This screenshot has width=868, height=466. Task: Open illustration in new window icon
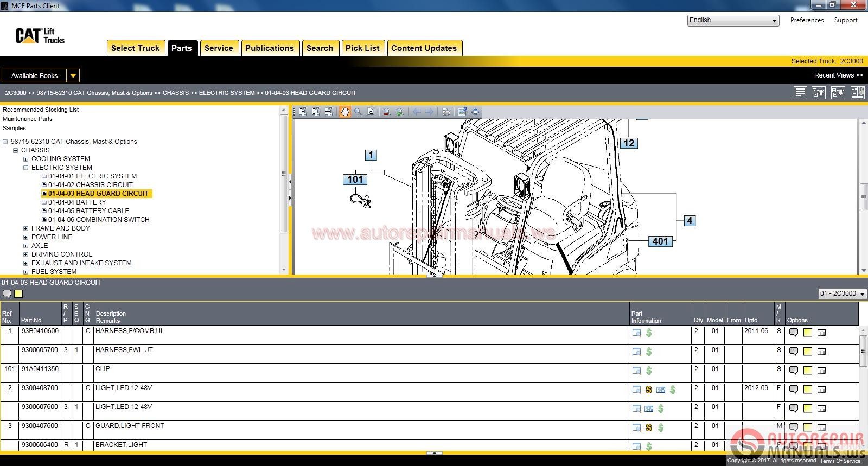tap(462, 112)
